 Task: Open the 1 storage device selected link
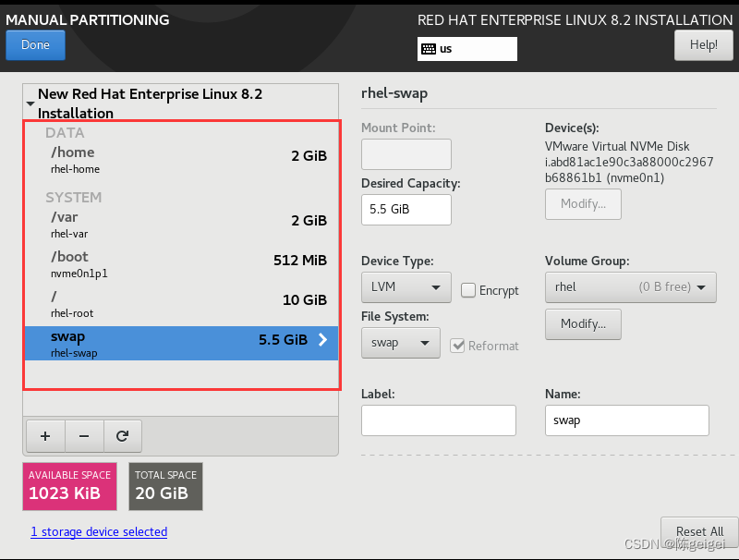99,531
